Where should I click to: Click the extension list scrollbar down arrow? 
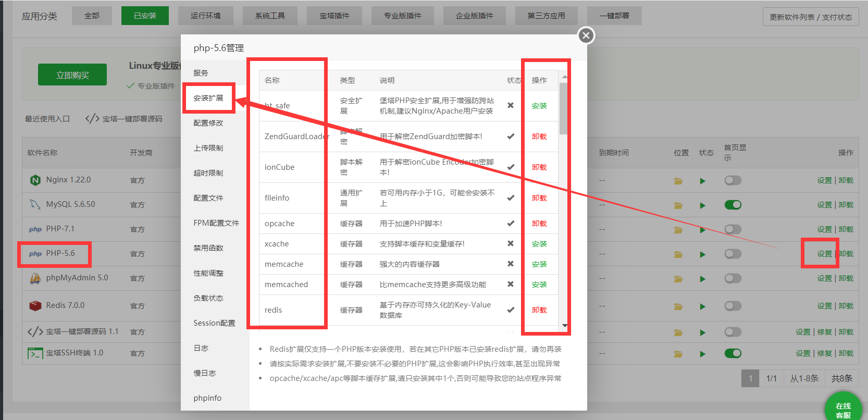(565, 326)
